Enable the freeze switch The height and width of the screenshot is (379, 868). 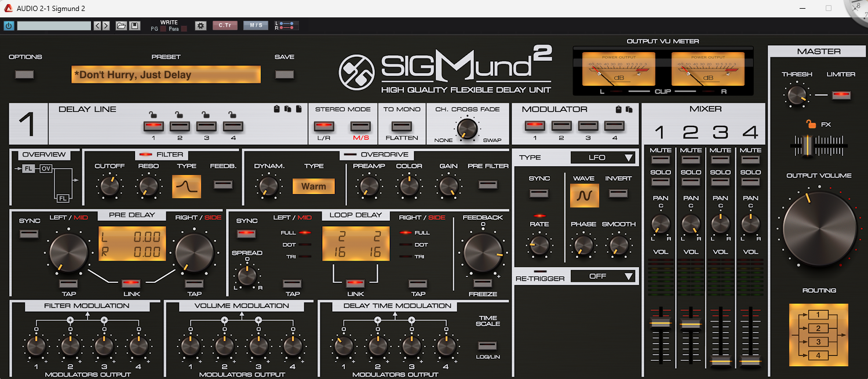tap(483, 283)
